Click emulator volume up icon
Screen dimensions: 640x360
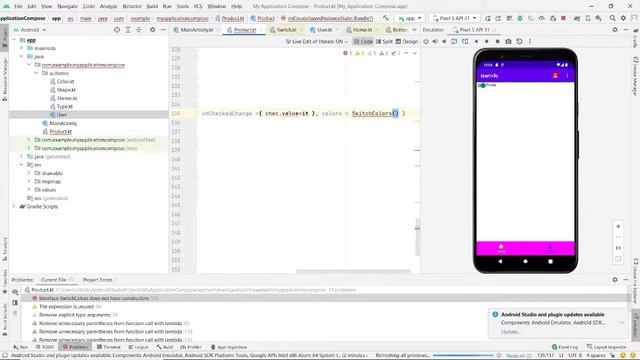435,42
